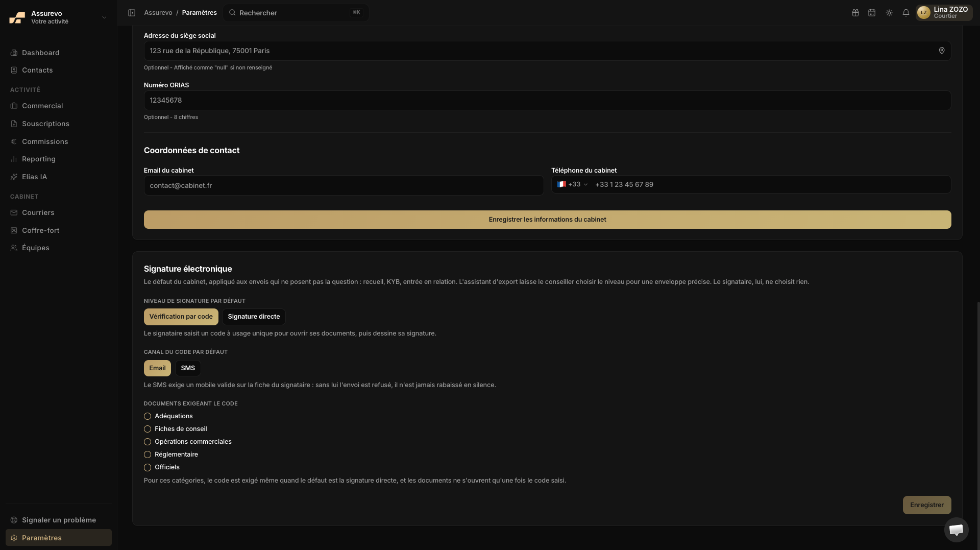The image size is (980, 550).
Task: Toggle the light theme sun icon
Action: 889,13
